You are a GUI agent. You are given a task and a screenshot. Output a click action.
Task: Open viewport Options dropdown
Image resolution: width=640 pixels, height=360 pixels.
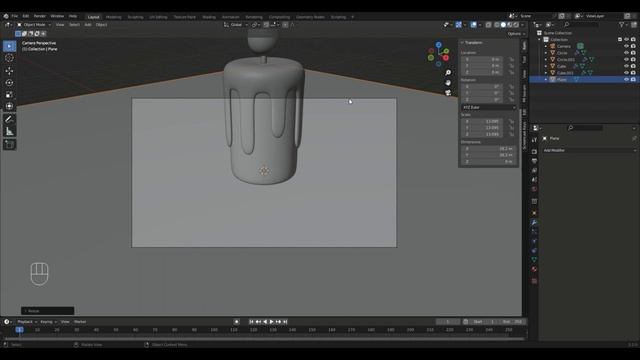click(x=516, y=34)
